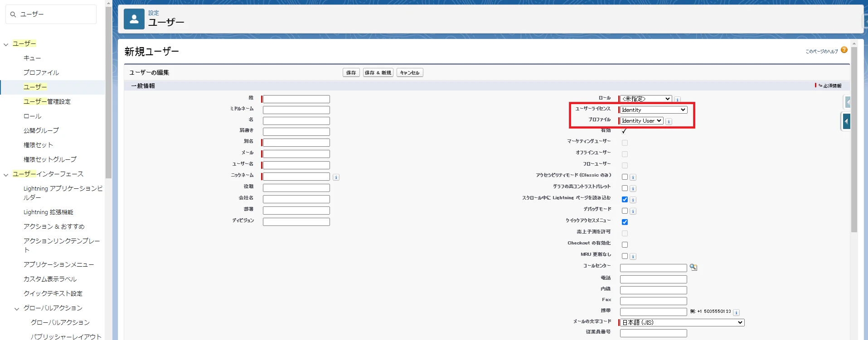The width and height of the screenshot is (868, 340).
Task: Open 公開グループ in the sidebar
Action: (41, 130)
